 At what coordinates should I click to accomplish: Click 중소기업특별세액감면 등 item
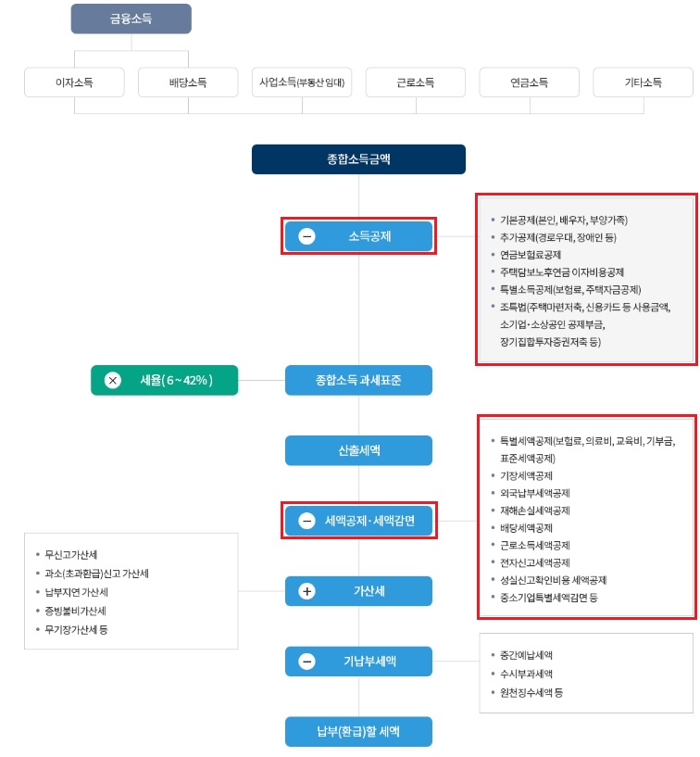549,598
